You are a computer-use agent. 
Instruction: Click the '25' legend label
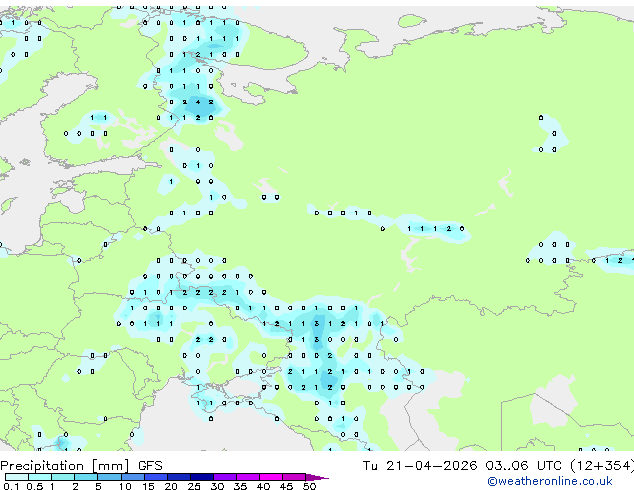[194, 486]
